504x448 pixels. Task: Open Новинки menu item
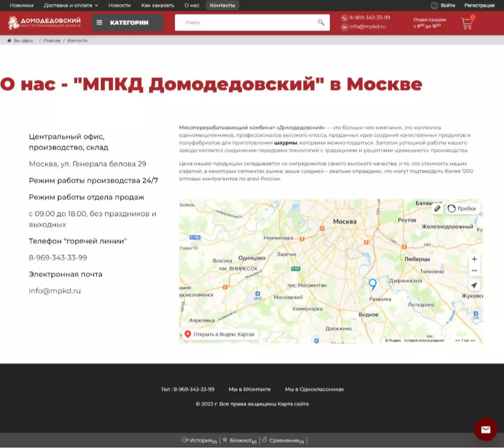click(x=22, y=6)
